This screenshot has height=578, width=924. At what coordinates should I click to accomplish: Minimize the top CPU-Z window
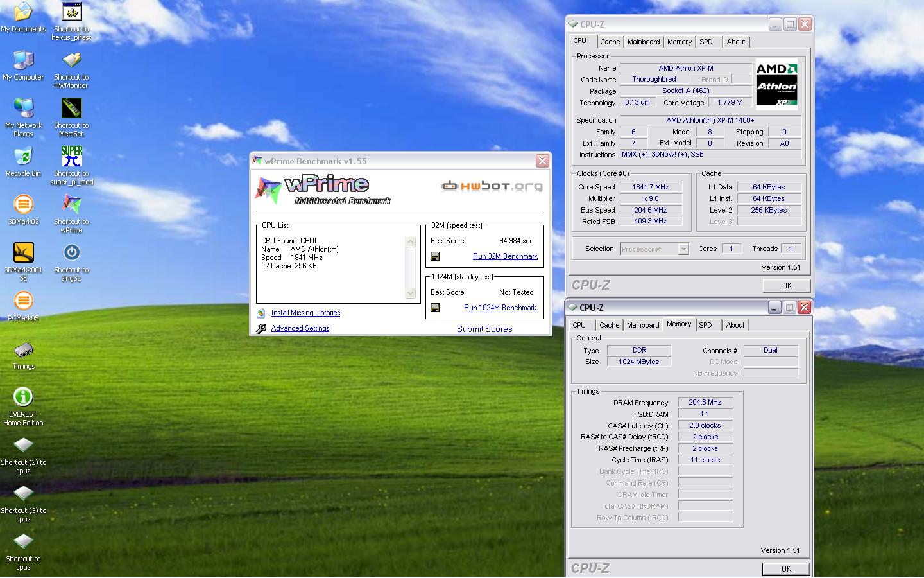tap(775, 24)
